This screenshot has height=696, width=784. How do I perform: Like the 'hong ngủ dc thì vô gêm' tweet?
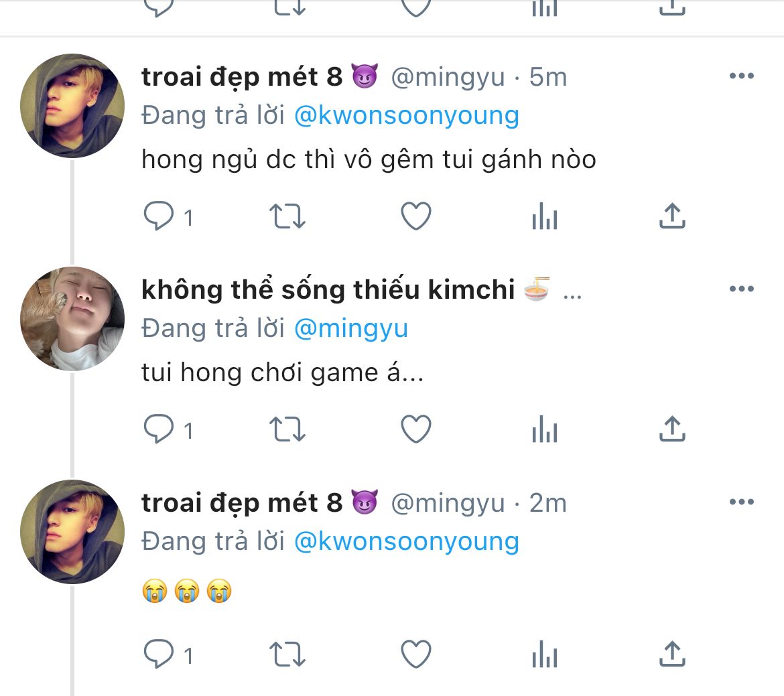pyautogui.click(x=415, y=216)
